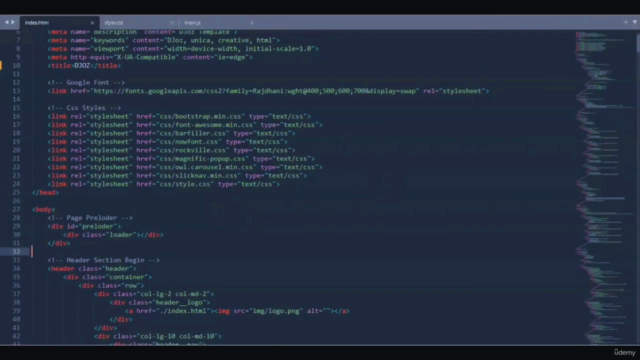Click the css/owl.carousel.min.css link line

pos(185,167)
